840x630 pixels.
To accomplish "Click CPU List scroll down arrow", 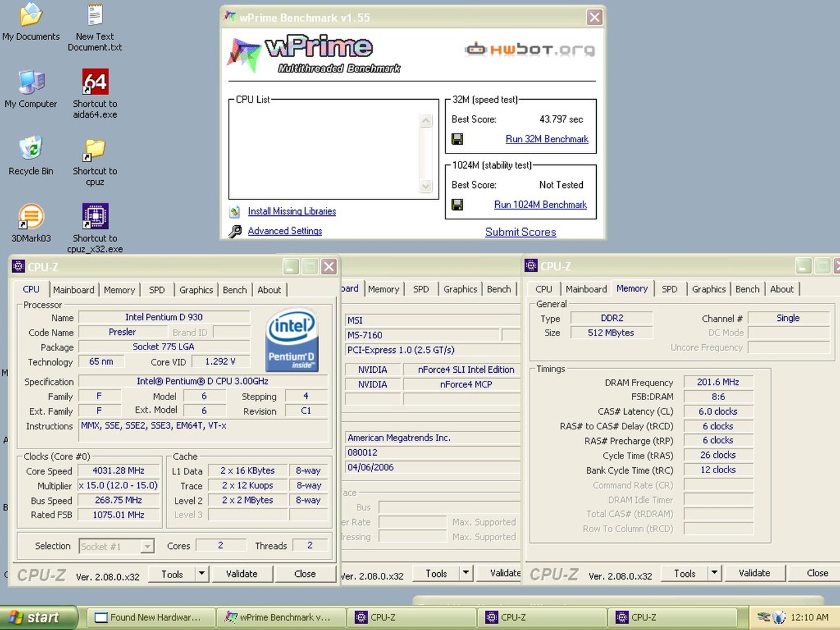I will click(x=426, y=186).
